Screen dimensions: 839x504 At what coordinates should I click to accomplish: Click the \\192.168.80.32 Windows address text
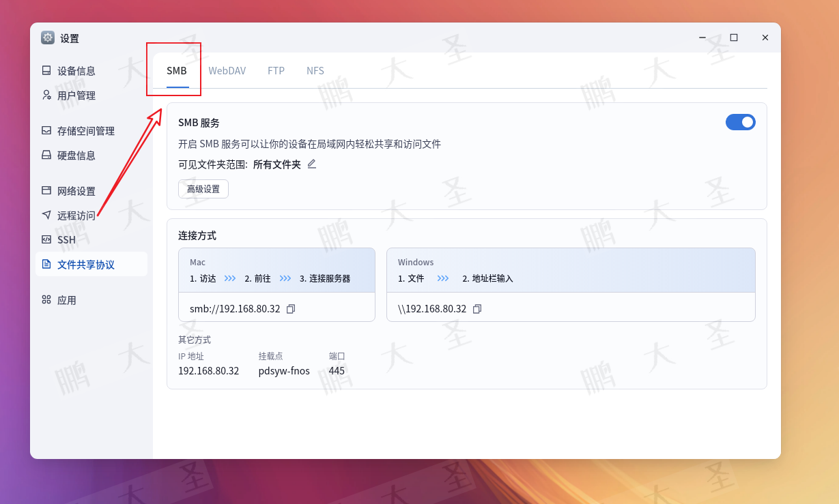(x=432, y=309)
